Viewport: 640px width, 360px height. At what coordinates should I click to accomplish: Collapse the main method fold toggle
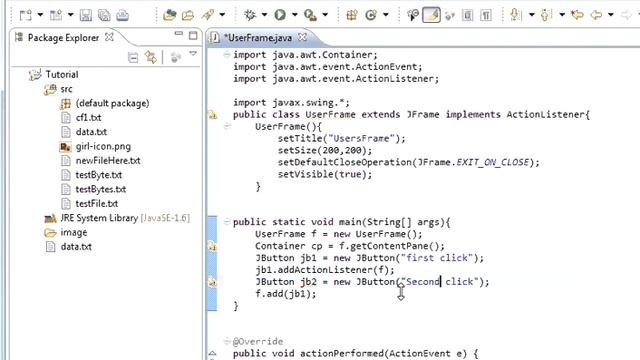227,222
